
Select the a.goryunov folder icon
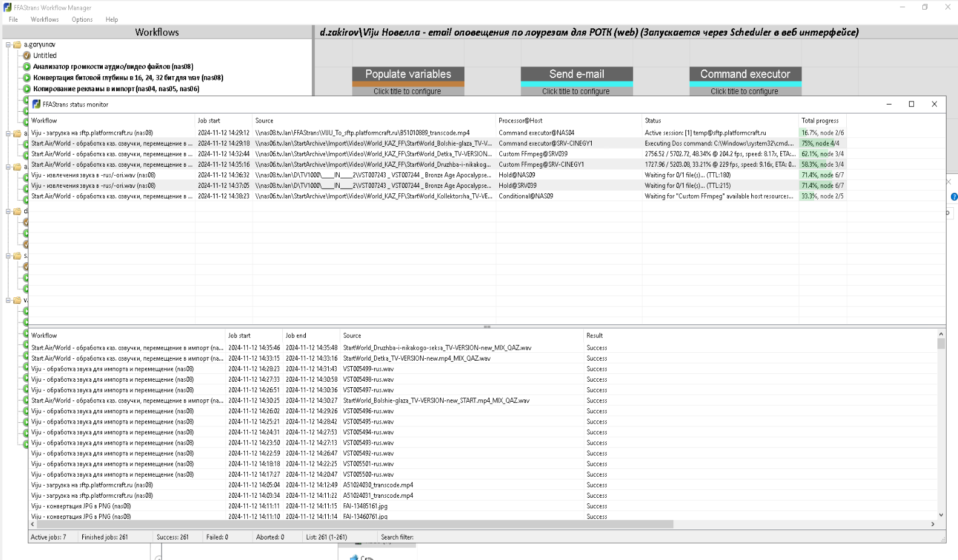coord(17,45)
